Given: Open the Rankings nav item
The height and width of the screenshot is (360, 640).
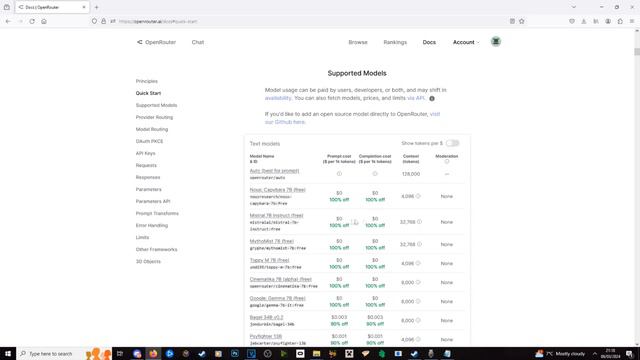Looking at the screenshot, I should tap(395, 42).
